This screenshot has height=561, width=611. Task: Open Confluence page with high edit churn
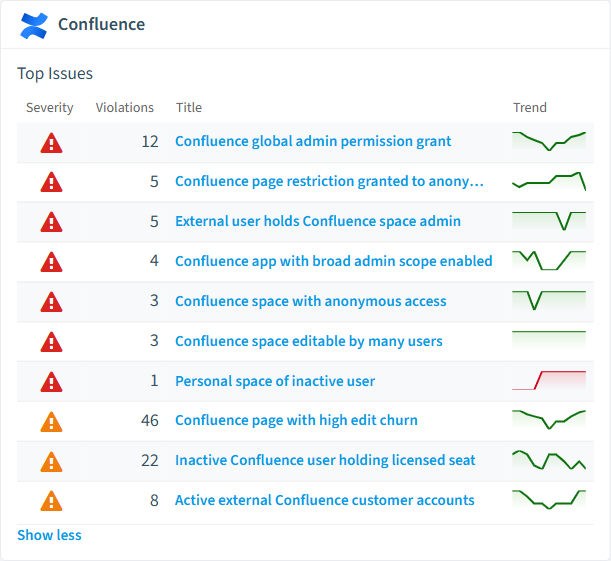coord(296,420)
